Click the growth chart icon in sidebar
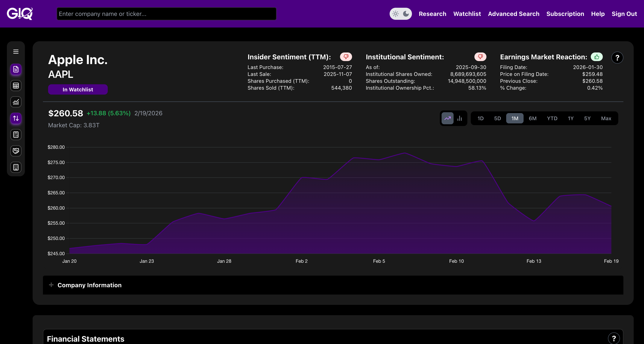Screen dimensions: 644x344 (x=16, y=102)
